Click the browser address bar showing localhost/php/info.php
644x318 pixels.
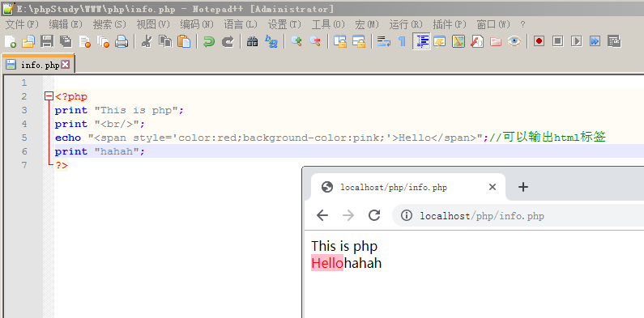[518, 215]
